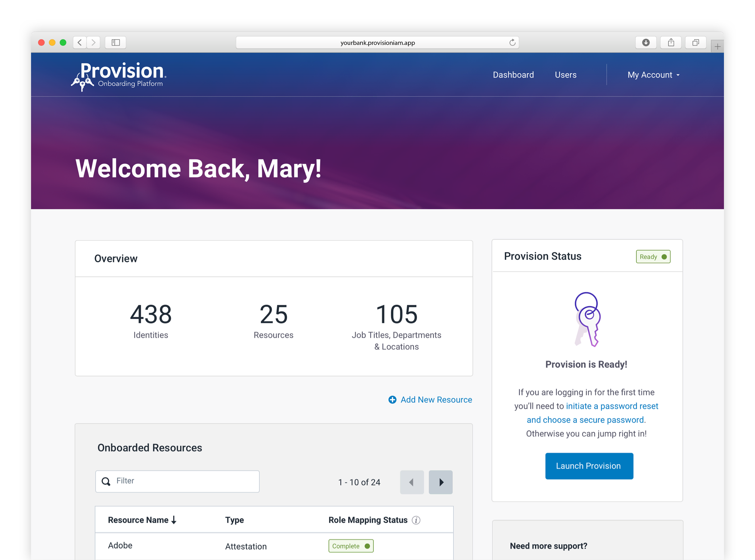Image resolution: width=755 pixels, height=560 pixels.
Task: Click the browser address bar showing yourbank.provisioniam.app
Action: click(x=377, y=43)
